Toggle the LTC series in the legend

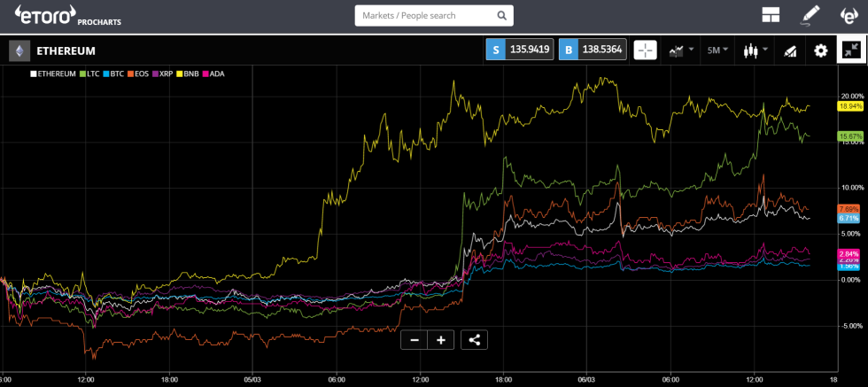(89, 74)
